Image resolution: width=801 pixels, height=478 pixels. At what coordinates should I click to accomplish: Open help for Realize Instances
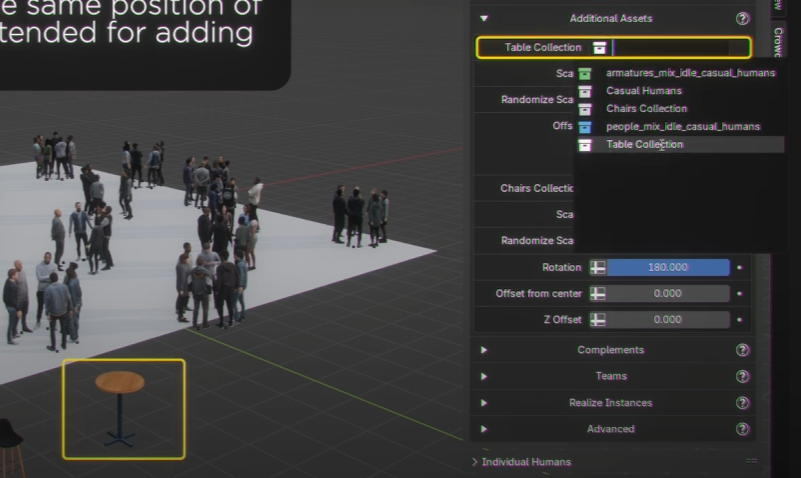(742, 403)
